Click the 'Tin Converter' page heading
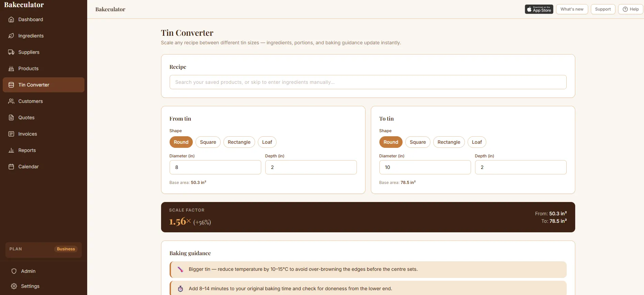This screenshot has height=295, width=644. [x=187, y=33]
